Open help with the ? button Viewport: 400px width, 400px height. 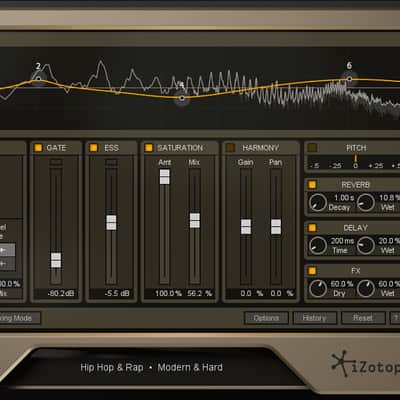pos(395,318)
